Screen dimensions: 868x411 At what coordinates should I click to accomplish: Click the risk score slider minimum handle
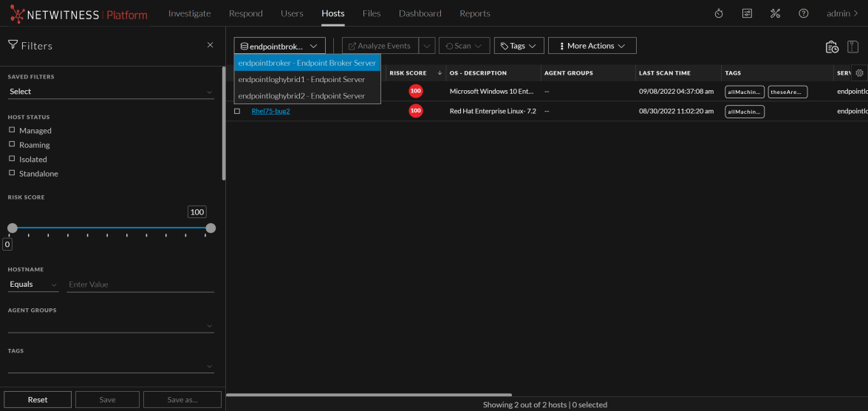tap(12, 228)
